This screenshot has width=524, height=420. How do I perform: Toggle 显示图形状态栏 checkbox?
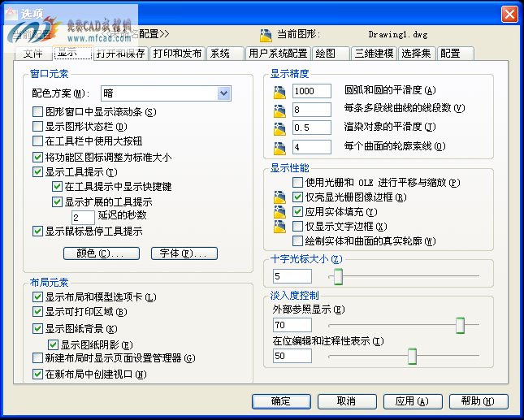(37, 127)
